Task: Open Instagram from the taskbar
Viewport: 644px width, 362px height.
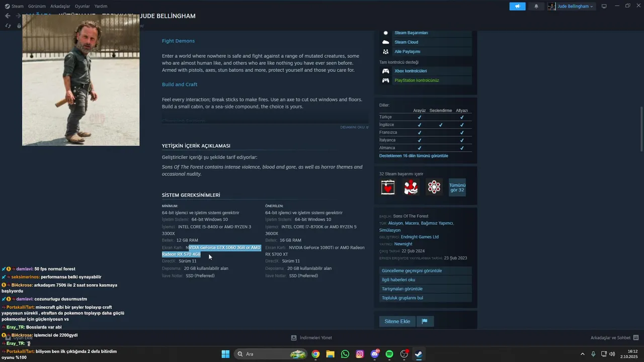Action: pos(360,354)
